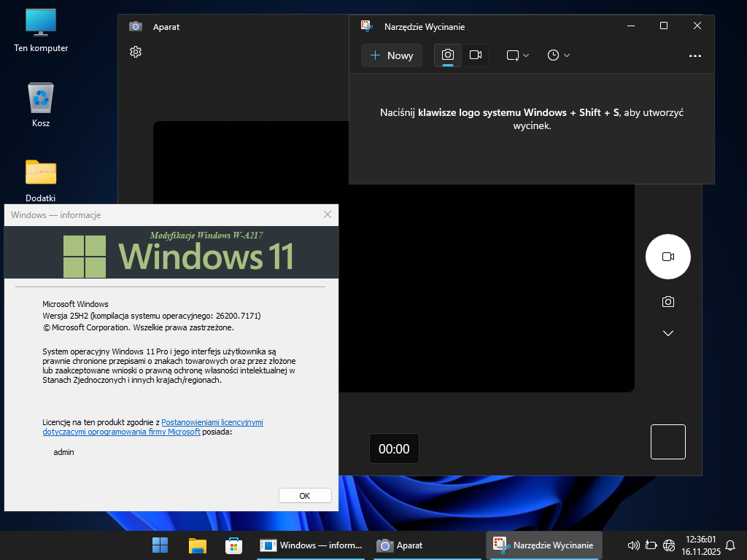
Task: Open the snip delay timer dropdown
Action: (x=558, y=55)
